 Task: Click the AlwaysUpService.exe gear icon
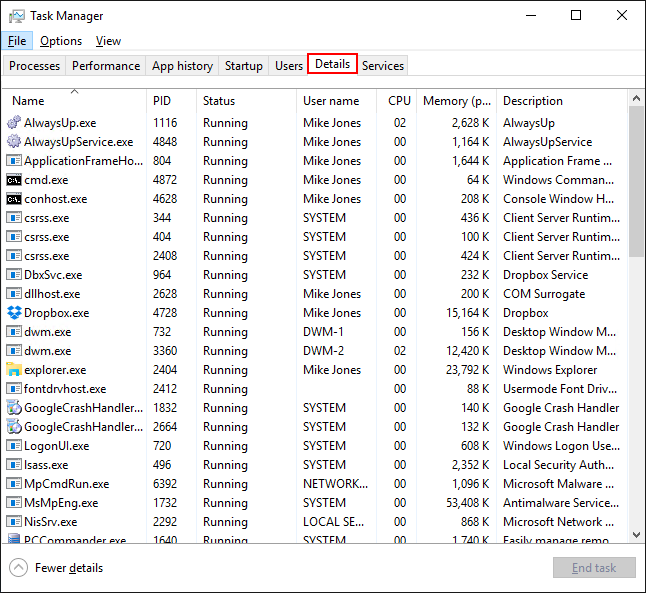pos(14,141)
